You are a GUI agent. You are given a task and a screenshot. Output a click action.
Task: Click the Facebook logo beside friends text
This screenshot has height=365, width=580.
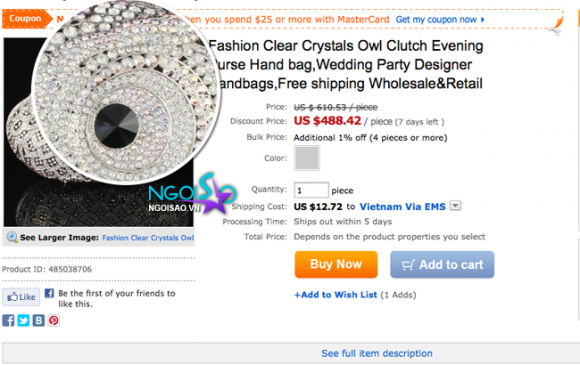coord(49,293)
